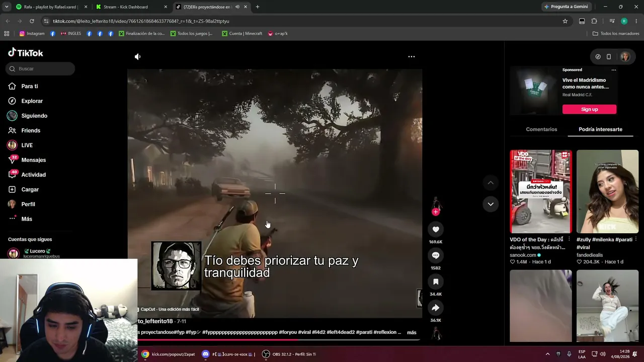The height and width of the screenshot is (362, 644).
Task: Open the LIVE section
Action: coord(27,145)
